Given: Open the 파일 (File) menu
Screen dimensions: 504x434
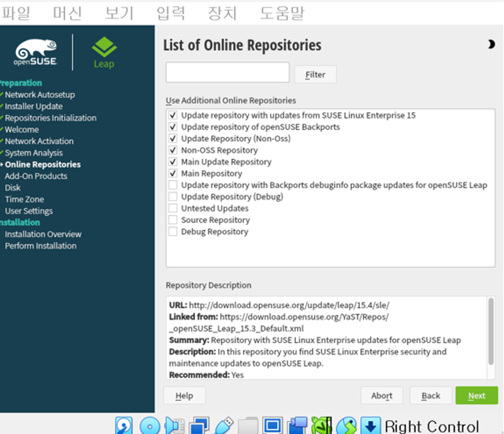Looking at the screenshot, I should pos(16,13).
